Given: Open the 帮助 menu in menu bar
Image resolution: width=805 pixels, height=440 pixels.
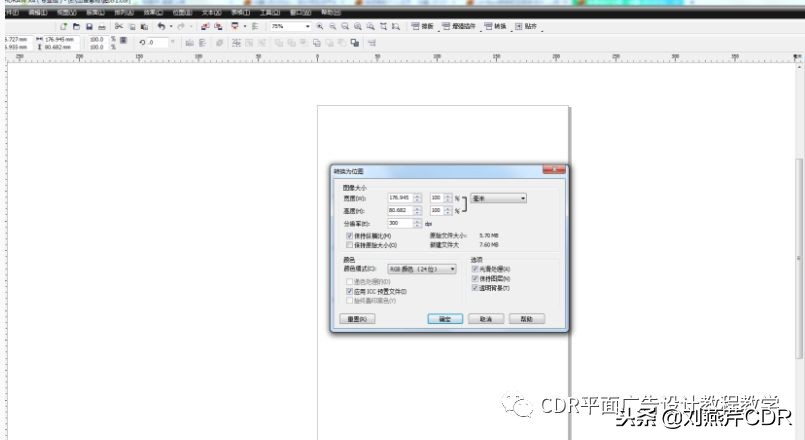Looking at the screenshot, I should [x=331, y=12].
